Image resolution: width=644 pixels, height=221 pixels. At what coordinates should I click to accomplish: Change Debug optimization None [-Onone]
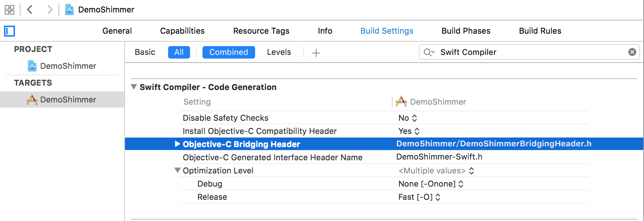pos(431,184)
